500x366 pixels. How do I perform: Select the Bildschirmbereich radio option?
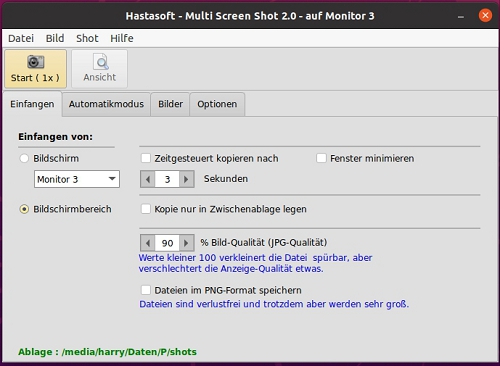tap(24, 209)
